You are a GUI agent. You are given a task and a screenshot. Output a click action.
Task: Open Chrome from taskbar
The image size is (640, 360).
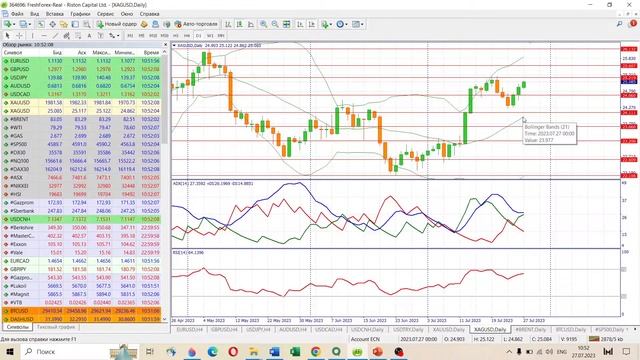pos(316,351)
